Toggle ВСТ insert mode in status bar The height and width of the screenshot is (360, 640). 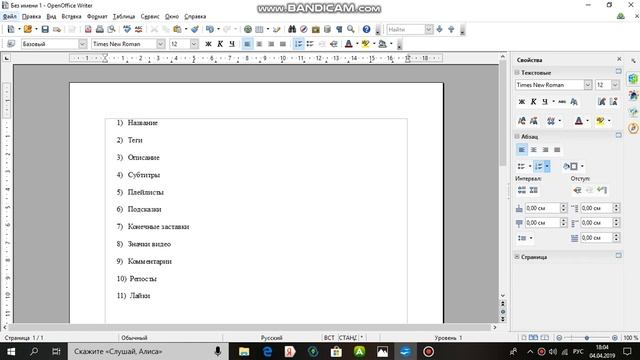tap(329, 338)
